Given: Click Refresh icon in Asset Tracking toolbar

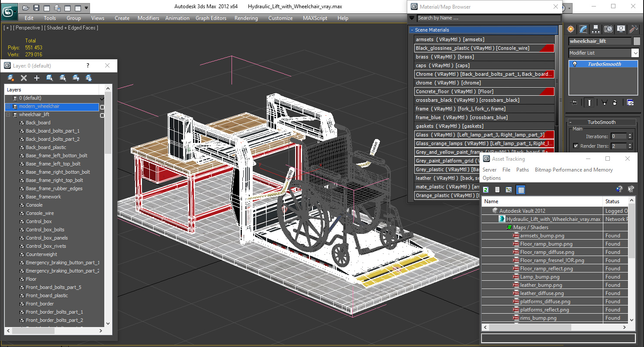Looking at the screenshot, I should pos(486,190).
